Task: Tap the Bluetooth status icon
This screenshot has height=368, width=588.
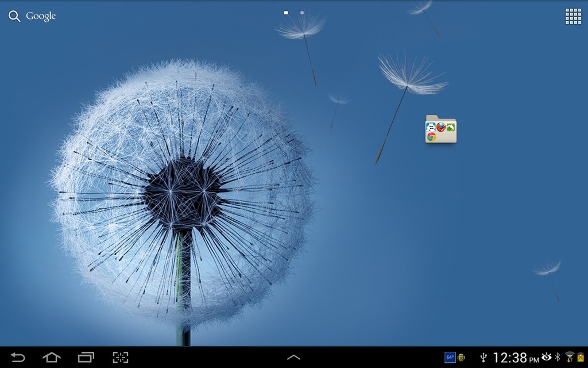Action: [557, 357]
